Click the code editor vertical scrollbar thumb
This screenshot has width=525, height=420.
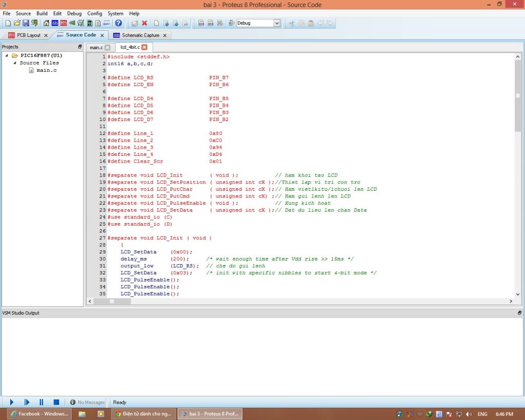tap(518, 96)
